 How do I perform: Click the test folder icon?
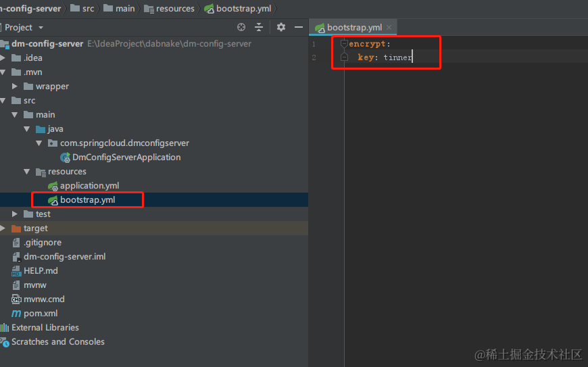[x=28, y=214]
